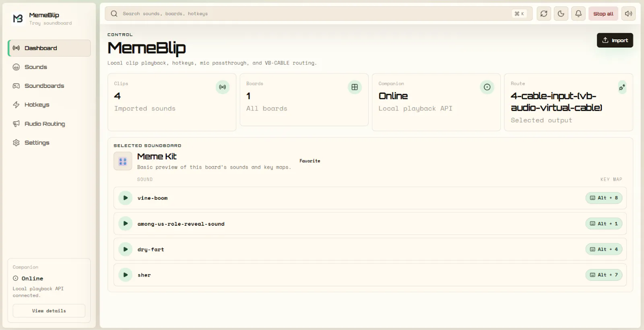
Task: Click the MemeBlip logo icon
Action: (x=18, y=18)
